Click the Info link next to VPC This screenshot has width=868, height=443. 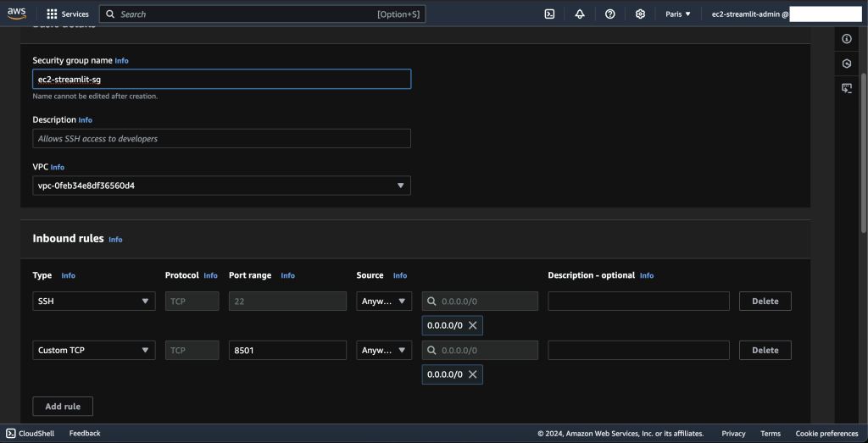coord(58,167)
